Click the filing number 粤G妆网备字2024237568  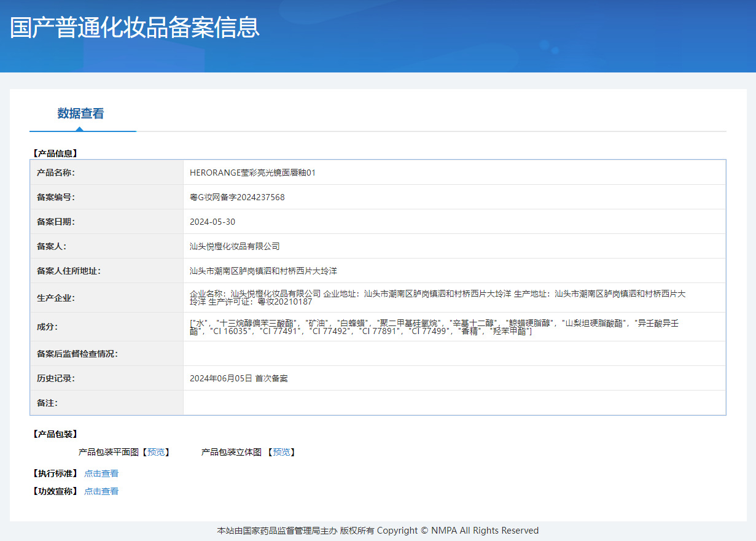click(237, 197)
